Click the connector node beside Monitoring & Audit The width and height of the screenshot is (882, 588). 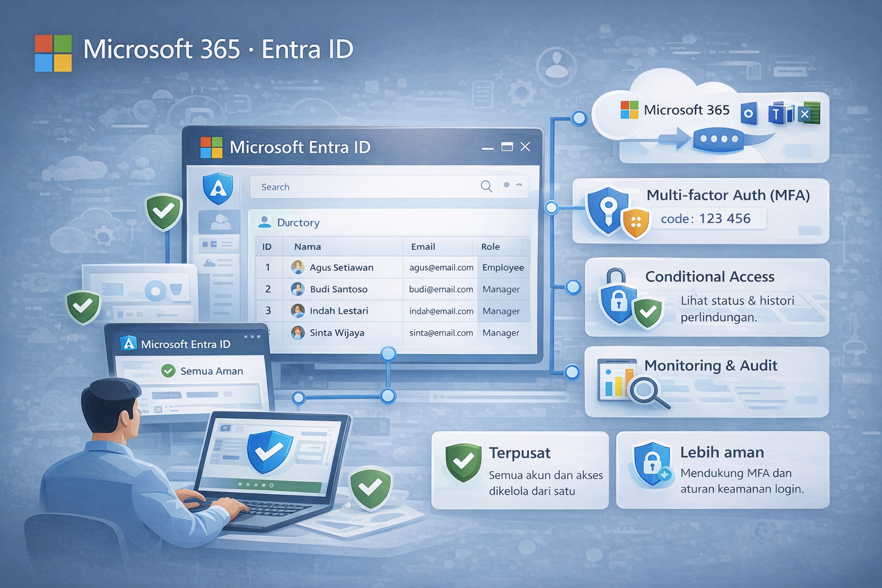tap(571, 372)
